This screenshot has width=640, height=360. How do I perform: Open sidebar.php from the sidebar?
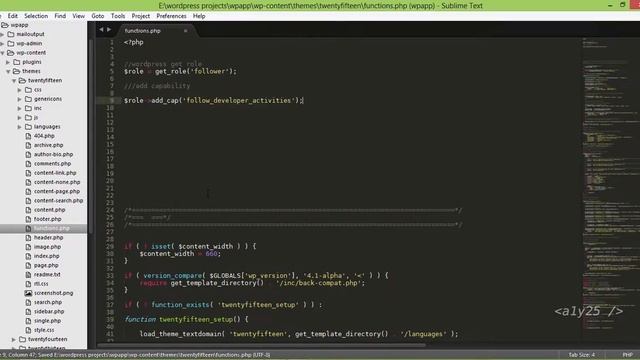click(x=49, y=311)
